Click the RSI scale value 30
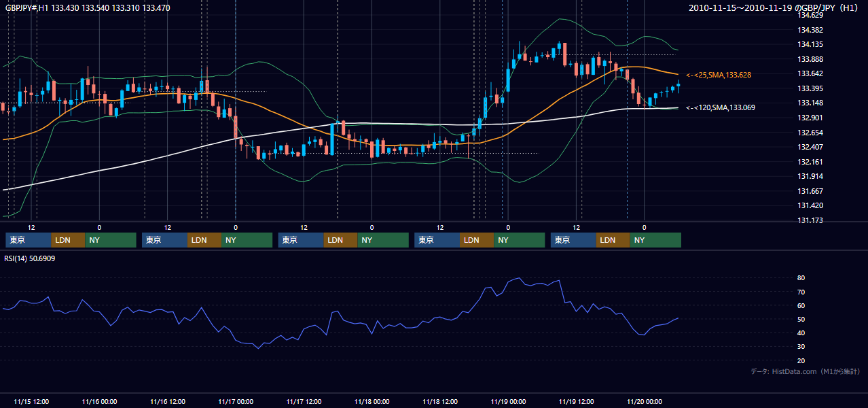Screen dimensions: 868x408 coord(801,347)
